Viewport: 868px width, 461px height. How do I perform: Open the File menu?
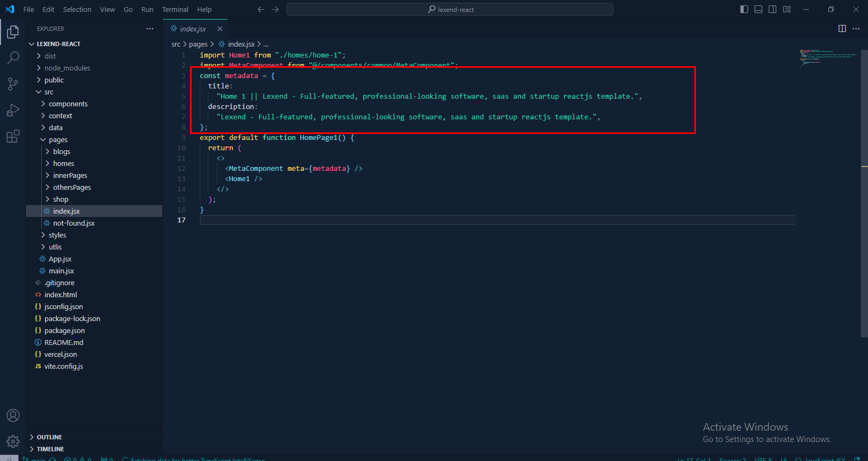tap(29, 9)
